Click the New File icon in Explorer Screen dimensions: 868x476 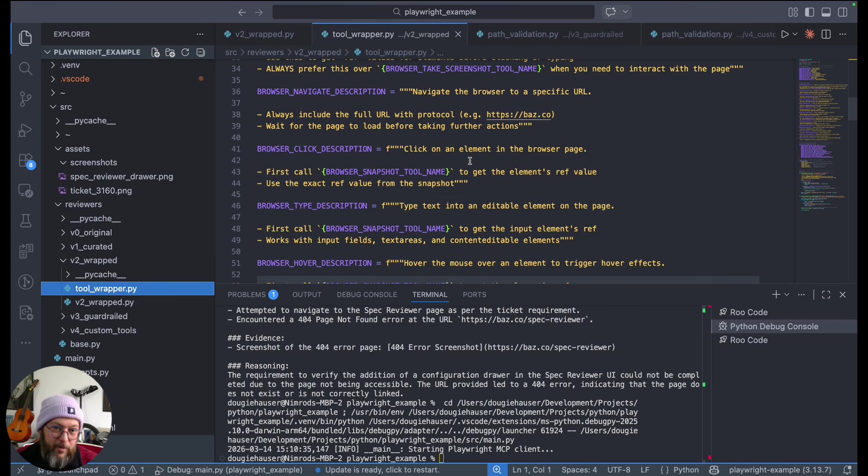155,52
